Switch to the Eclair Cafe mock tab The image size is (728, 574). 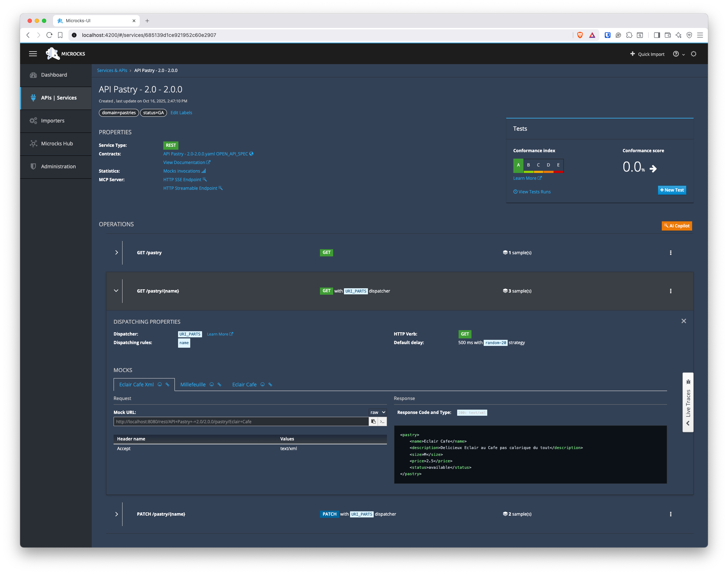pos(244,385)
